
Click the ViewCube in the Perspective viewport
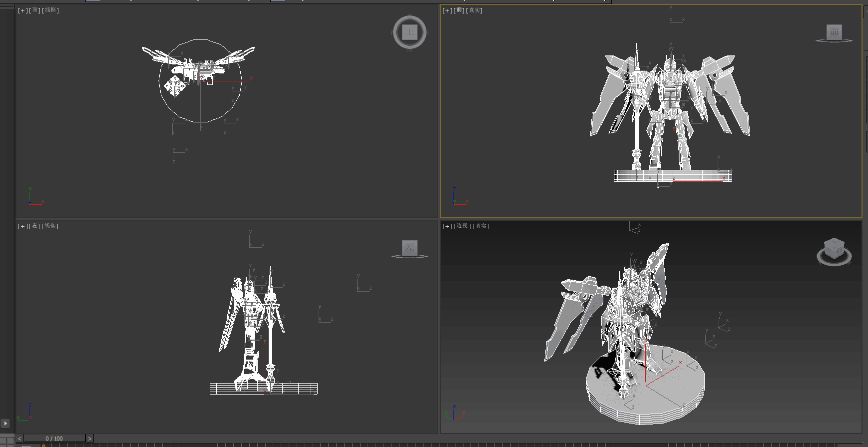pyautogui.click(x=834, y=248)
